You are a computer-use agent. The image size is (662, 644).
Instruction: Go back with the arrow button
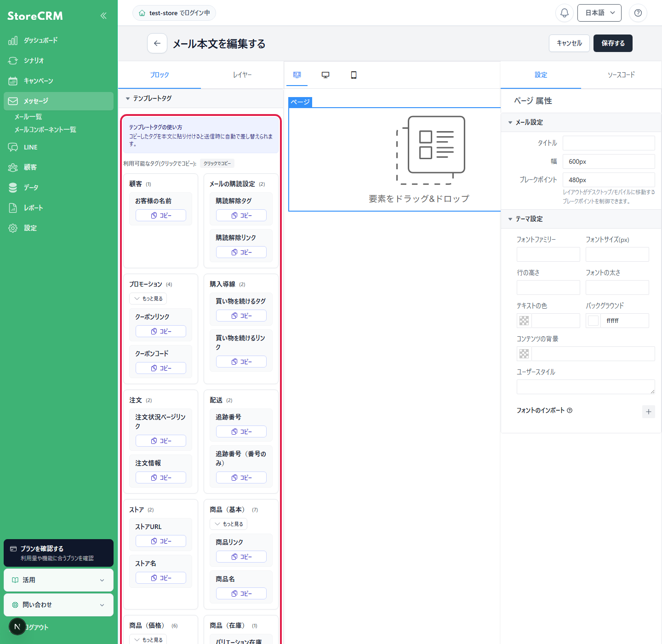tap(157, 43)
